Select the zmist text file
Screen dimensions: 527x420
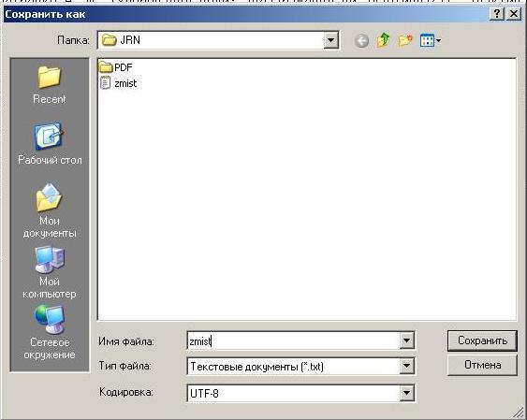tap(119, 83)
